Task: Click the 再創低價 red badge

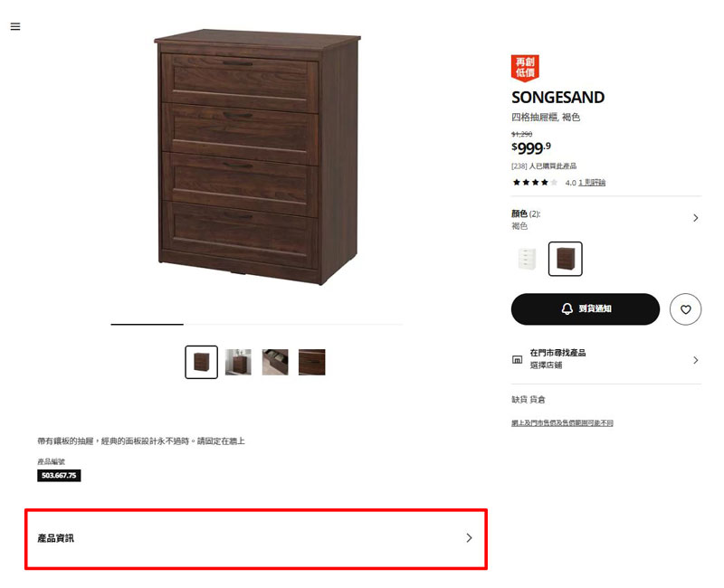Action: click(x=525, y=68)
